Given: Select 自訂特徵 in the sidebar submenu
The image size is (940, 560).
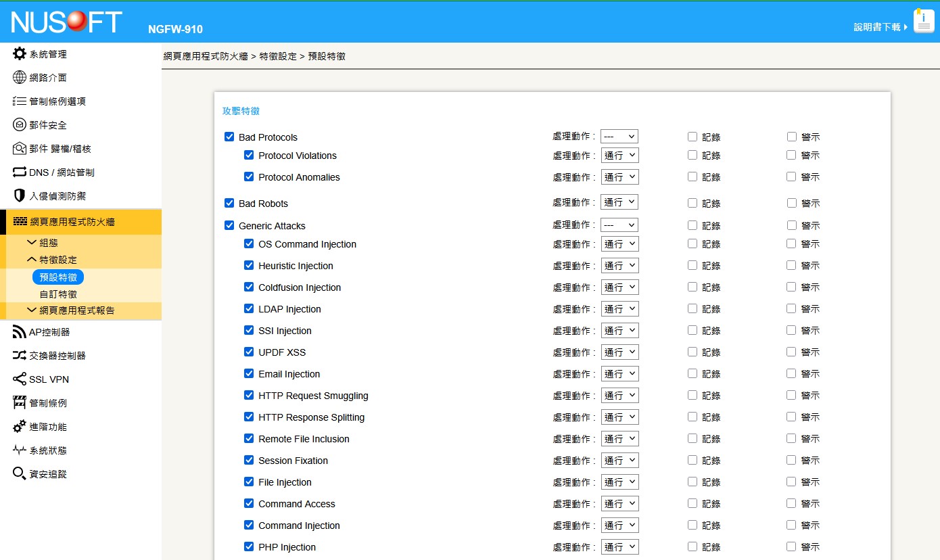Looking at the screenshot, I should click(58, 294).
